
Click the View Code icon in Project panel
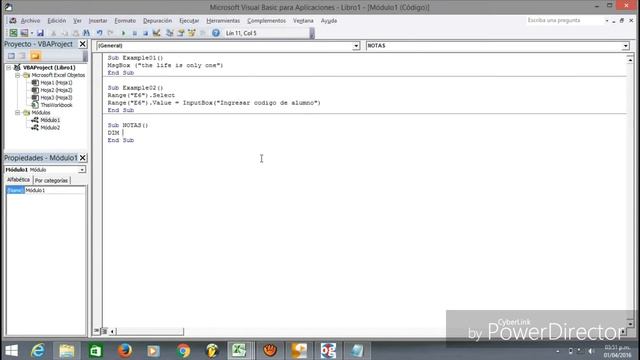click(11, 56)
